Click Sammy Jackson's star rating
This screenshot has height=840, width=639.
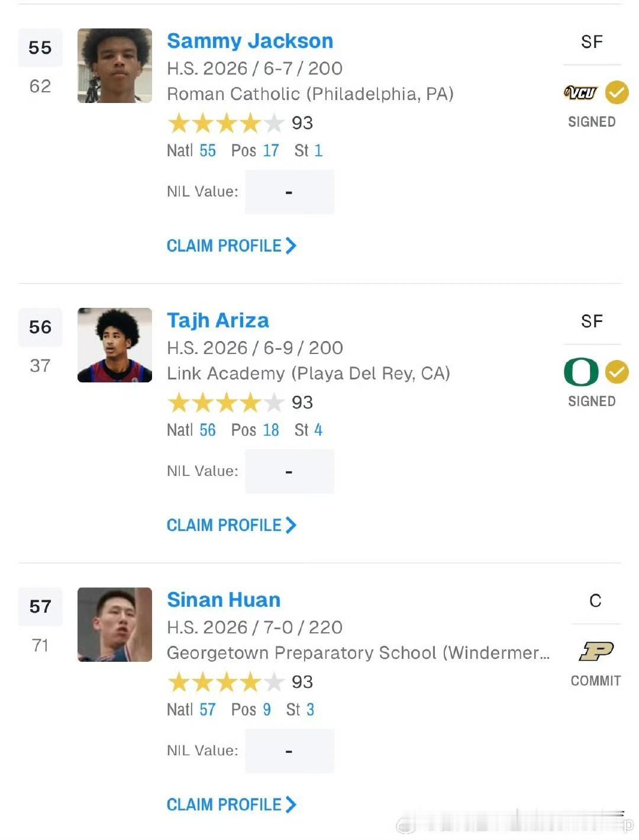tap(225, 123)
